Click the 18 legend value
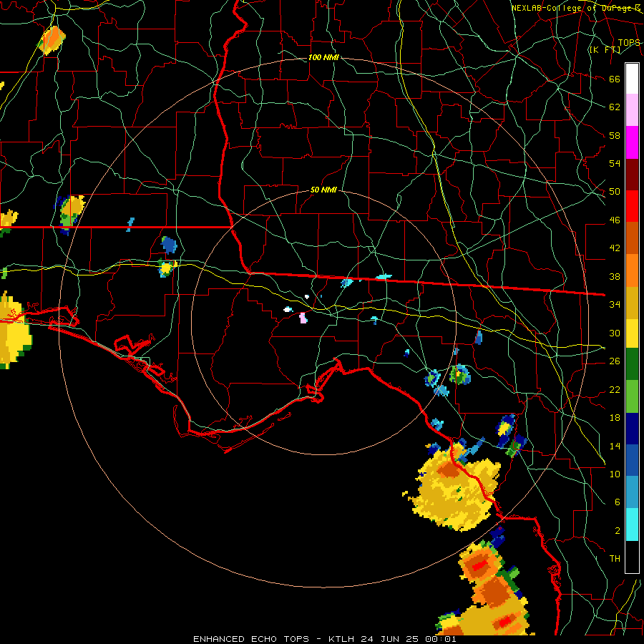Image resolution: width=644 pixels, height=644 pixels. click(615, 418)
